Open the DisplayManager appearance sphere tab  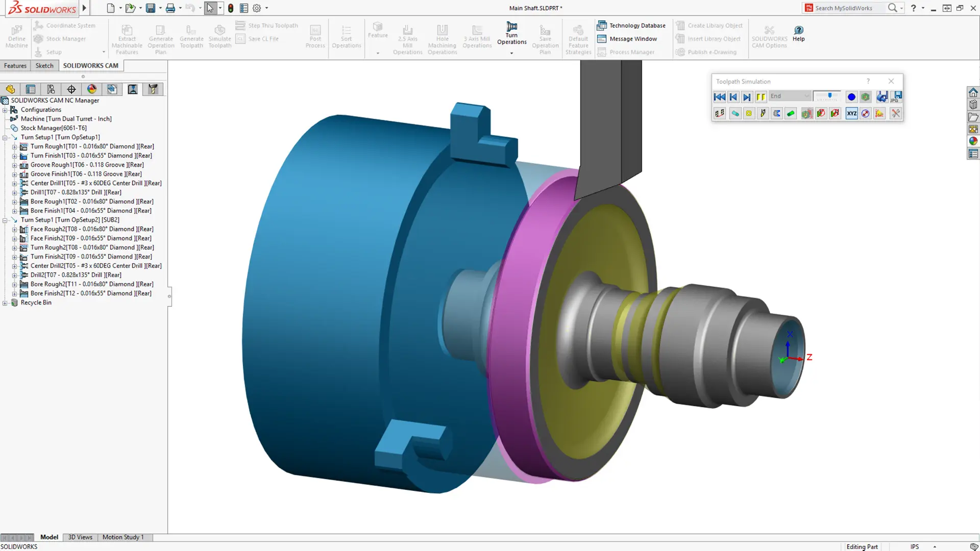(x=92, y=90)
